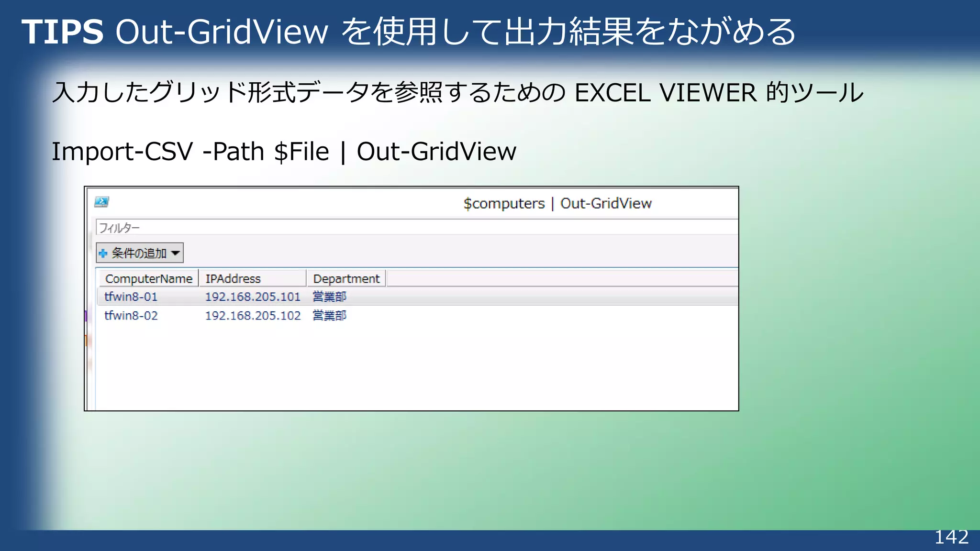980x551 pixels.
Task: Click the EXCEL VIEWER description line
Action: click(457, 92)
